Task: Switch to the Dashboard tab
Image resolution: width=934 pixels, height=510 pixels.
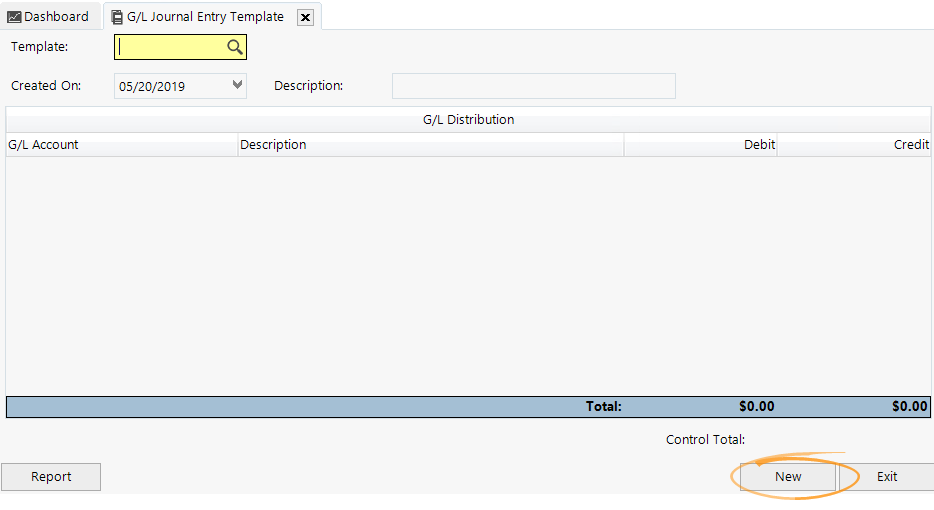Action: click(56, 17)
